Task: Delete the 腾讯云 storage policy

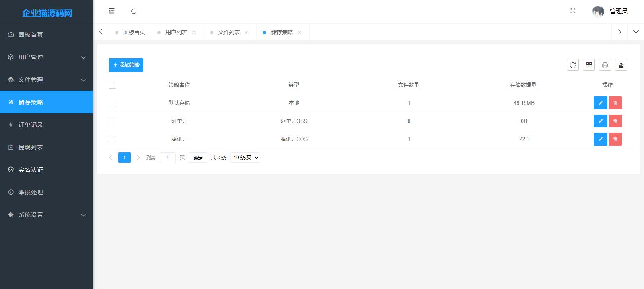Action: click(x=615, y=139)
